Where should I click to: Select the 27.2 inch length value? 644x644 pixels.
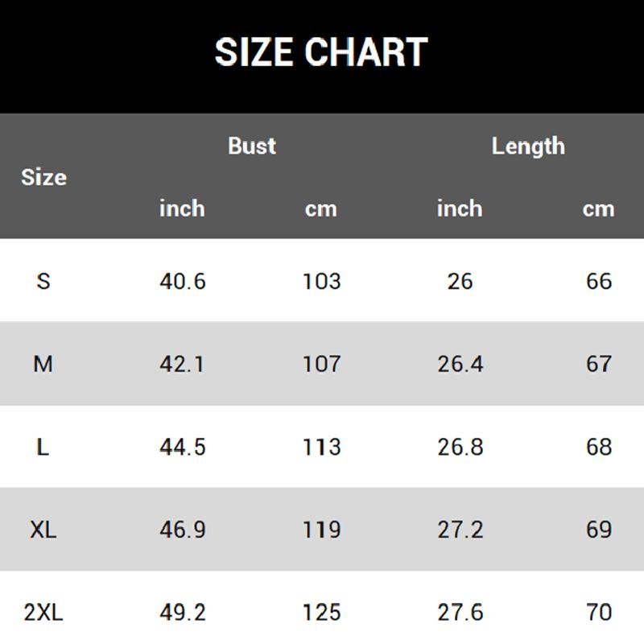point(460,530)
